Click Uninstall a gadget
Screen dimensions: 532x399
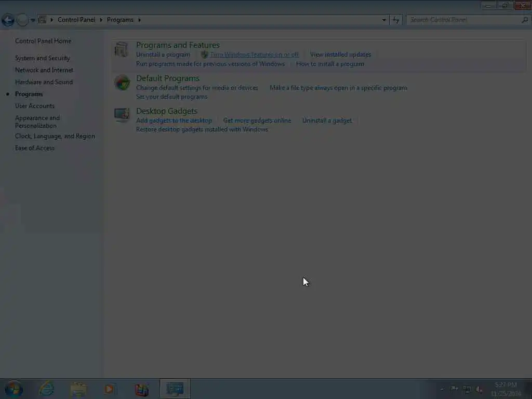(x=327, y=121)
